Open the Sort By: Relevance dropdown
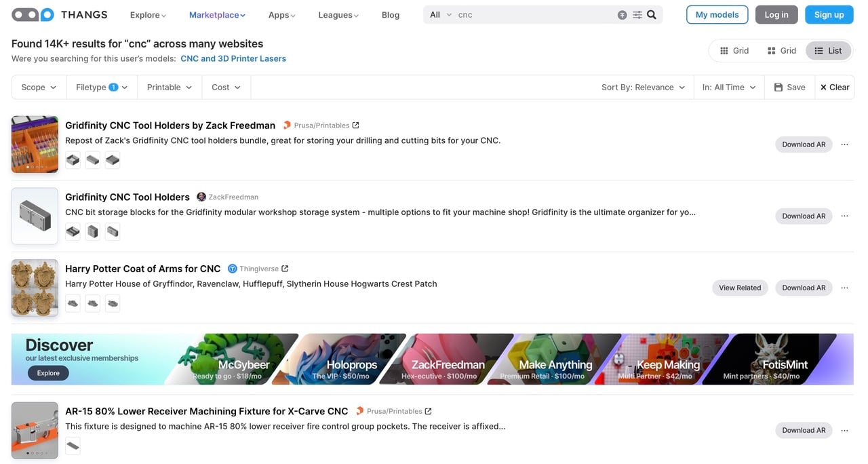868x464 pixels. 643,87
